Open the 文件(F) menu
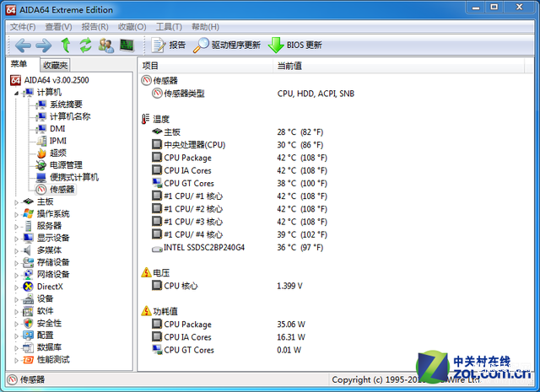540x392 pixels. click(23, 27)
